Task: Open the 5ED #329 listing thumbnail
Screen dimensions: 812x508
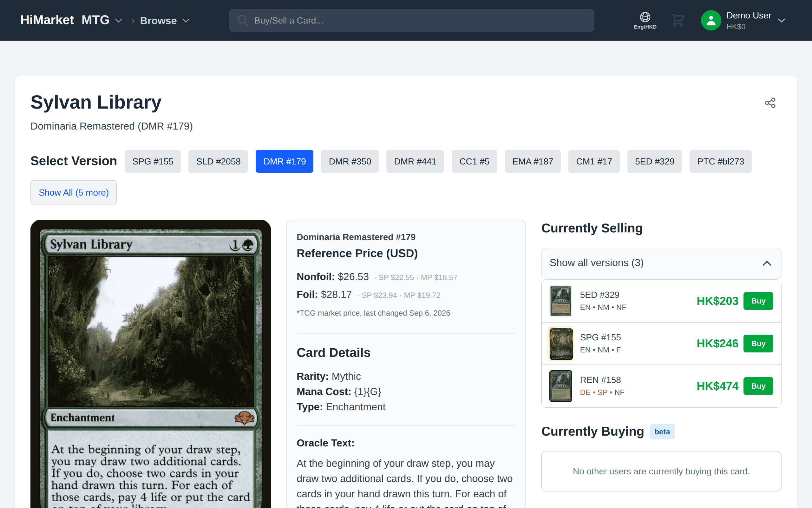Action: [x=560, y=301]
